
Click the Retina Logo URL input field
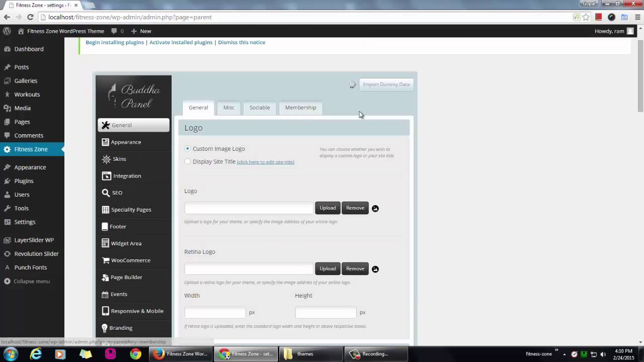(249, 269)
